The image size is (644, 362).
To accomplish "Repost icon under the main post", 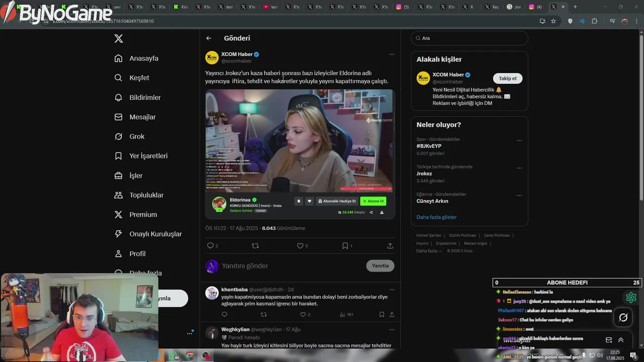I will coord(255,246).
